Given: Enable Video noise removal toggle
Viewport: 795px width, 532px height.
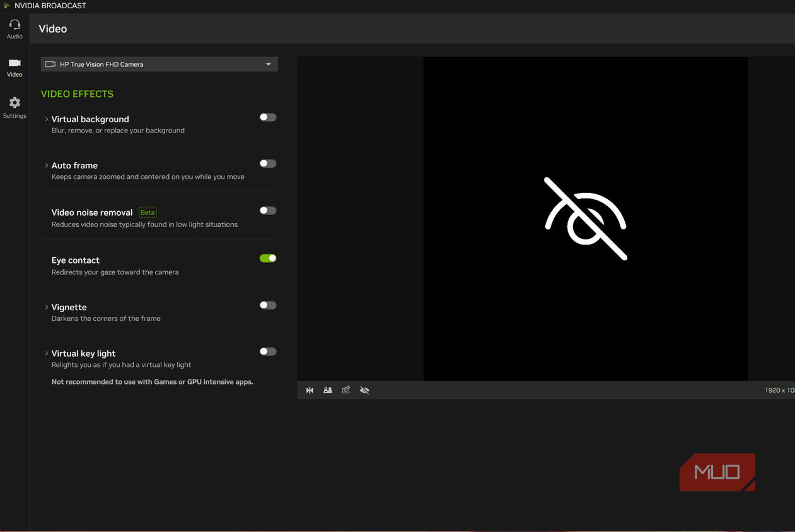Looking at the screenshot, I should 268,211.
